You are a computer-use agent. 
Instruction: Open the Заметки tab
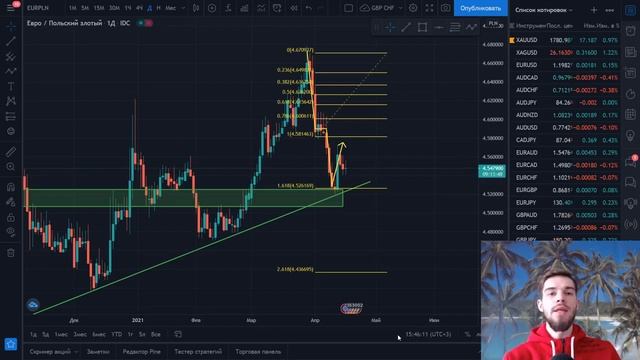98,351
